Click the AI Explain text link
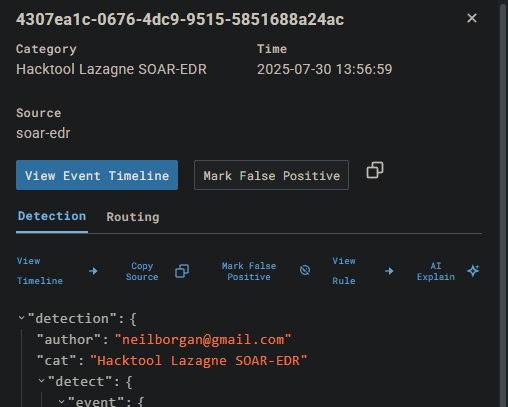Viewport: 508px width, 407px height. (436, 271)
